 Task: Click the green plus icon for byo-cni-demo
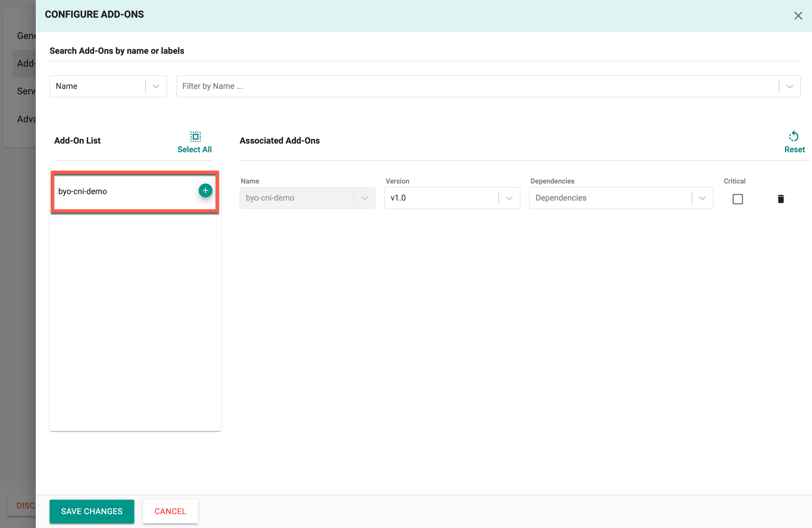[205, 191]
